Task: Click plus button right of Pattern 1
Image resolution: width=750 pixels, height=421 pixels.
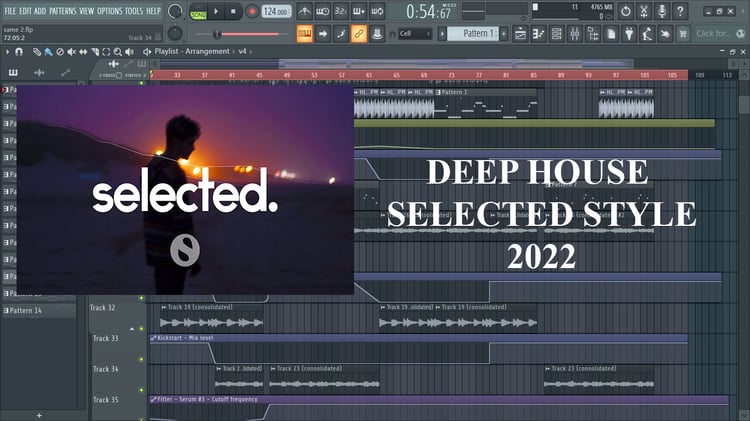Action: [504, 33]
